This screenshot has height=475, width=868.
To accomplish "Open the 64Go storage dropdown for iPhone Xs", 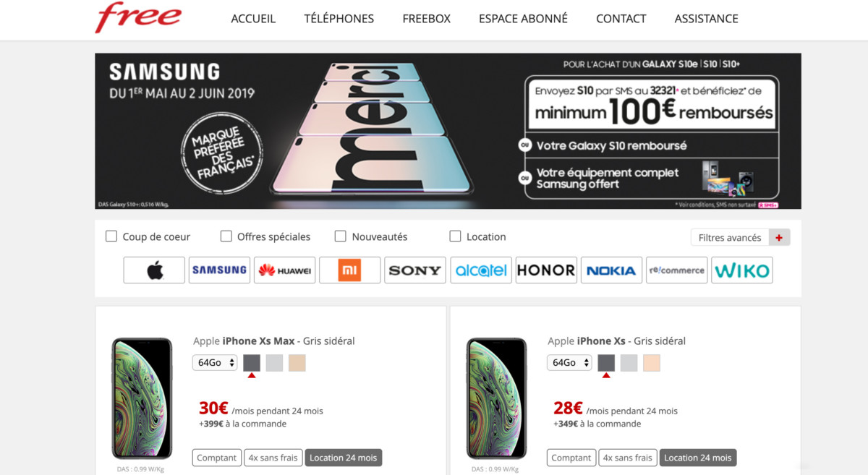I will coord(570,363).
